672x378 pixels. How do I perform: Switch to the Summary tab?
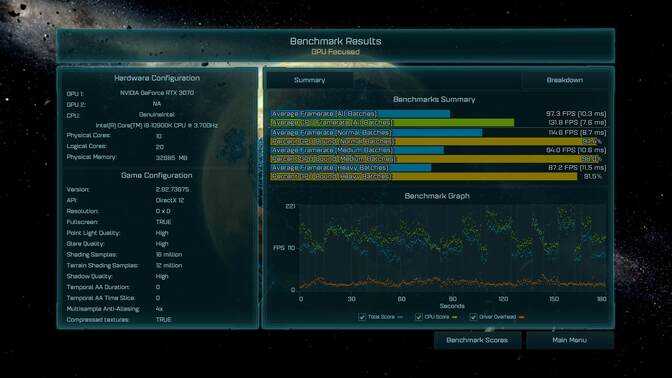[310, 80]
